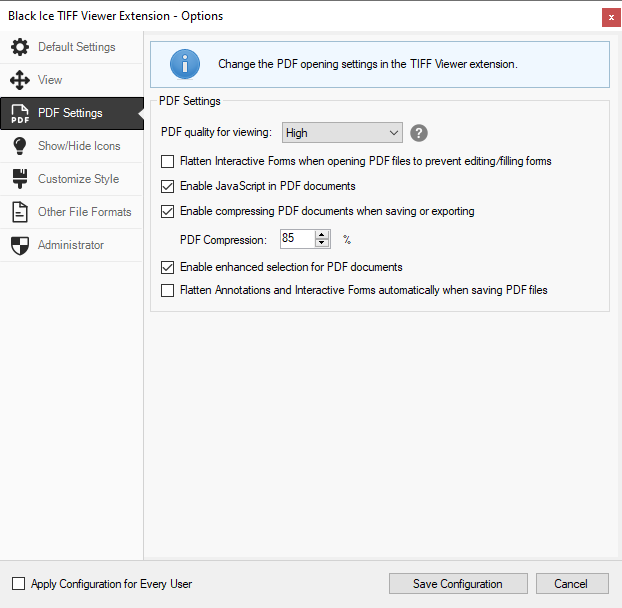Enable Flatten Interactive Forms when opening checkbox
Screen dimensions: 622x608
(x=167, y=161)
